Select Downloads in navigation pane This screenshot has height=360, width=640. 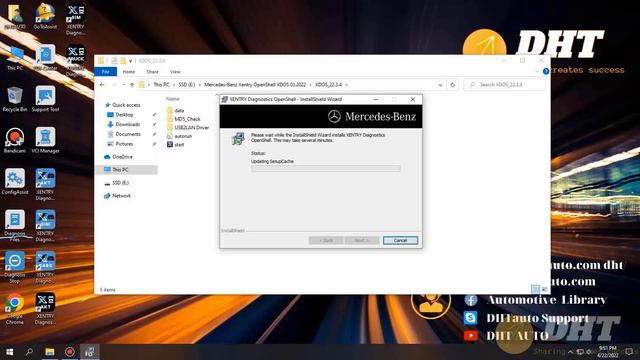tap(127, 124)
